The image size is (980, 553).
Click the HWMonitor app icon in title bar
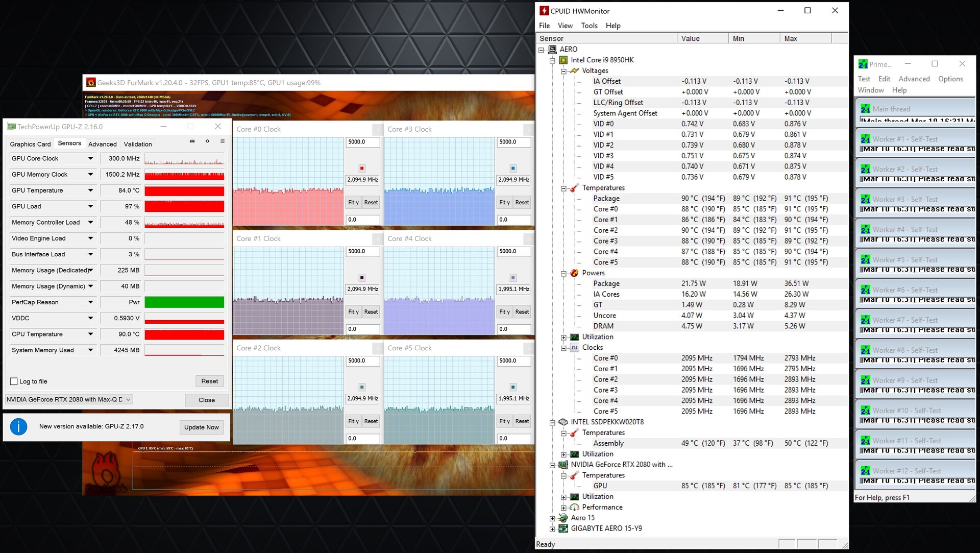tap(544, 11)
